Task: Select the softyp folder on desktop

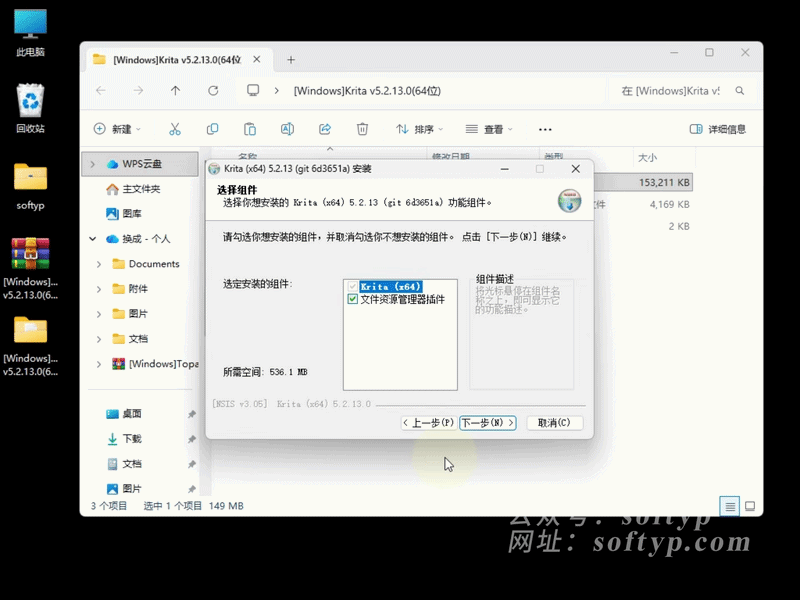Action: coord(30,186)
